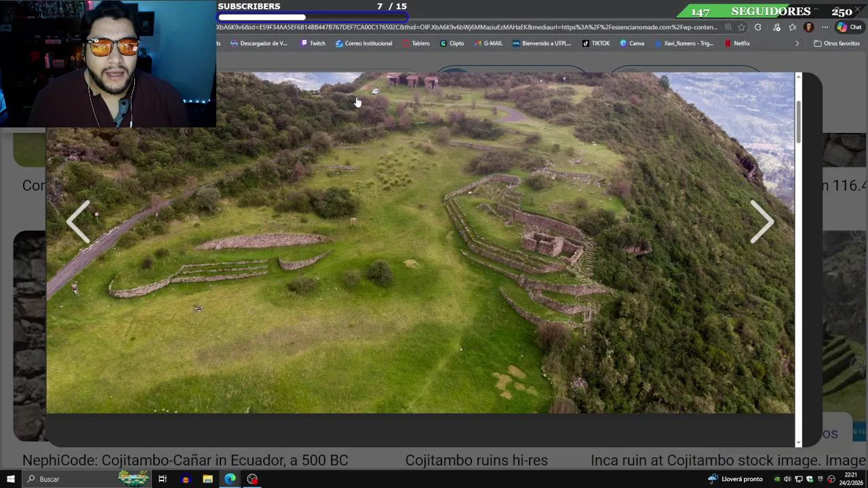Open the G-MAIL bookmark
This screenshot has height=488, width=868.
pyautogui.click(x=488, y=43)
